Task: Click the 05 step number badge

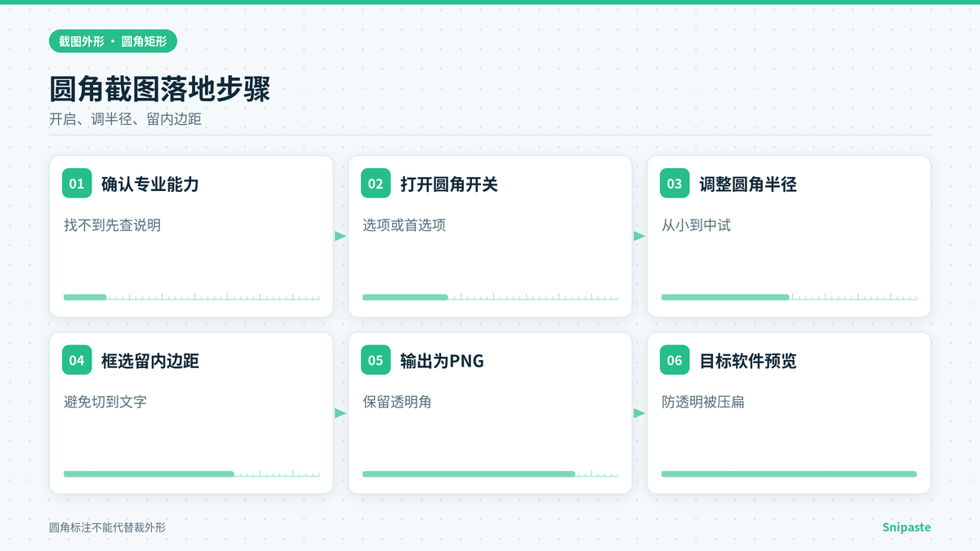Action: (376, 360)
